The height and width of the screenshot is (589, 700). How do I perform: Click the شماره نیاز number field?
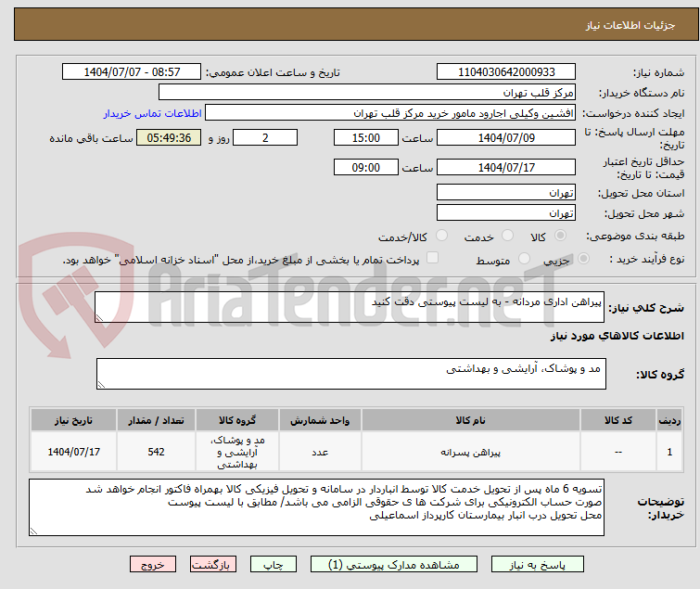(x=506, y=72)
